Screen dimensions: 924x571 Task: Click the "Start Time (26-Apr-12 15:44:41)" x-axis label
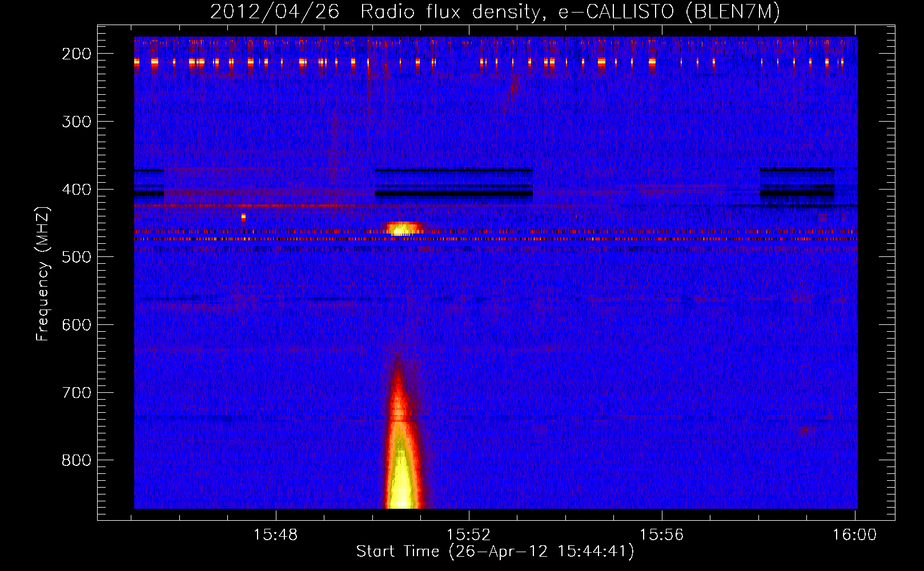pos(495,552)
